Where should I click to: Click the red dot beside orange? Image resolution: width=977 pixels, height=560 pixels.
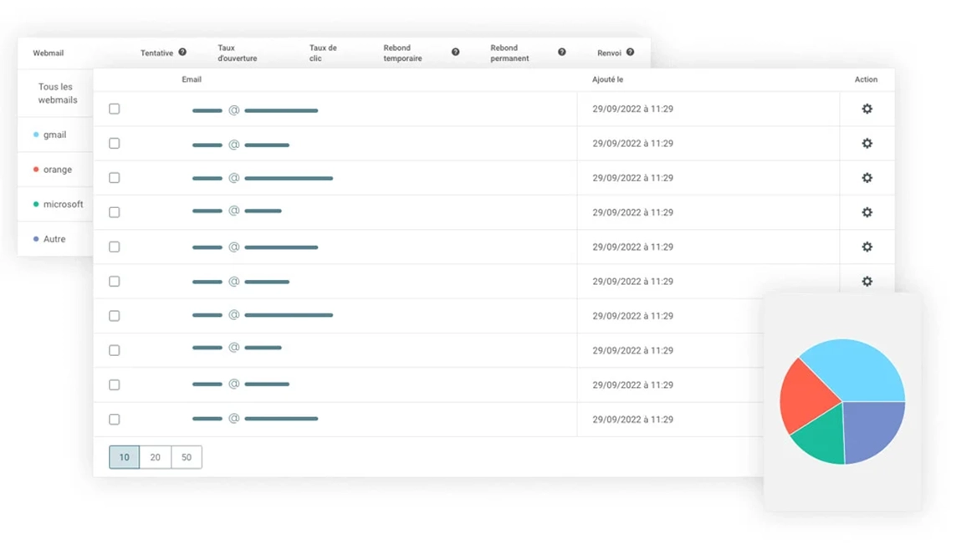point(36,170)
